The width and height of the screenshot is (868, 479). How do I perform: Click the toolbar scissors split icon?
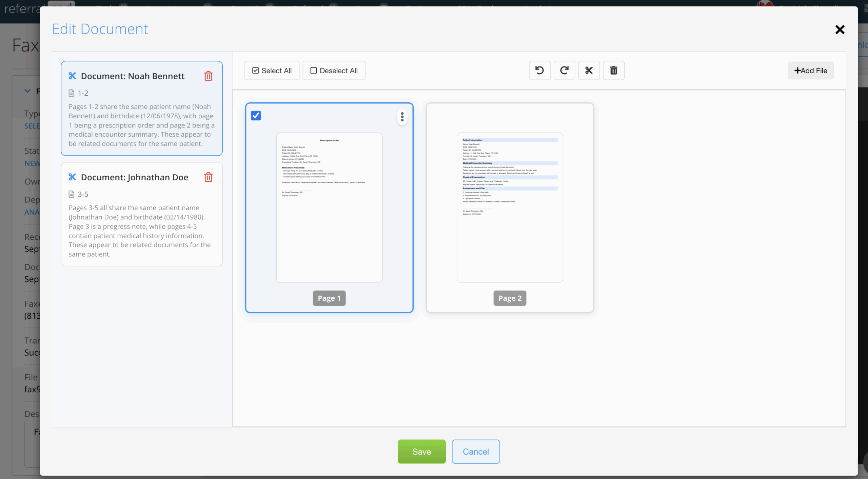click(589, 71)
